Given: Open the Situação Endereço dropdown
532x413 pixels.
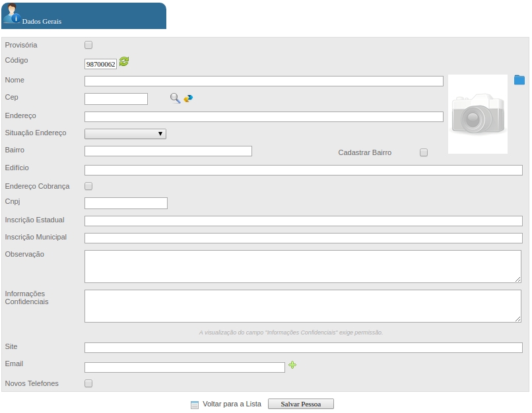Looking at the screenshot, I should click(125, 134).
